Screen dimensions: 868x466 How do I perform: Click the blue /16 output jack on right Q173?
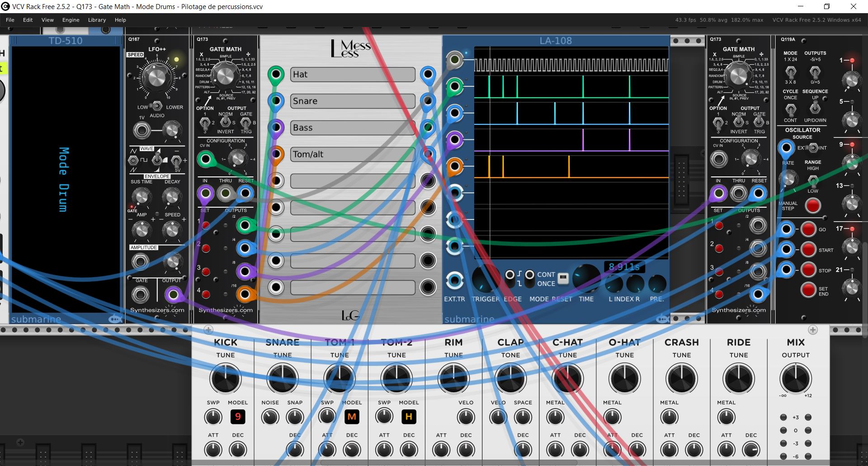[x=758, y=295]
